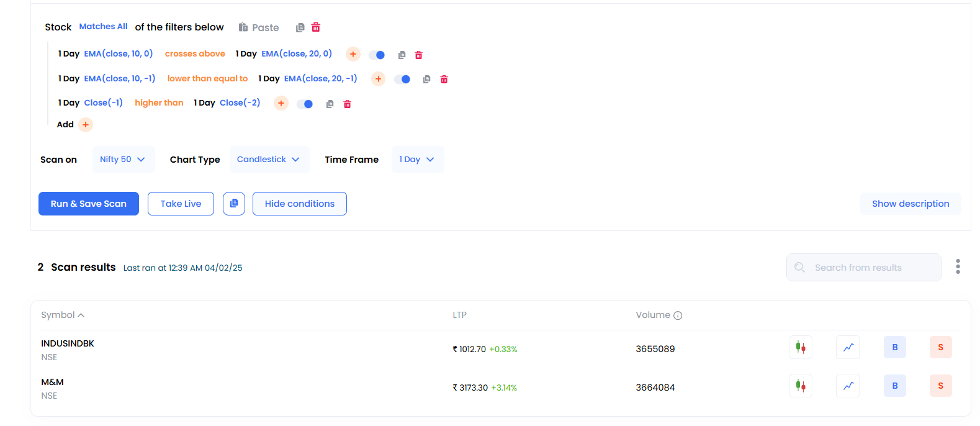Click the Paste filter button
Viewport: 980px width, 426px height.
click(259, 27)
